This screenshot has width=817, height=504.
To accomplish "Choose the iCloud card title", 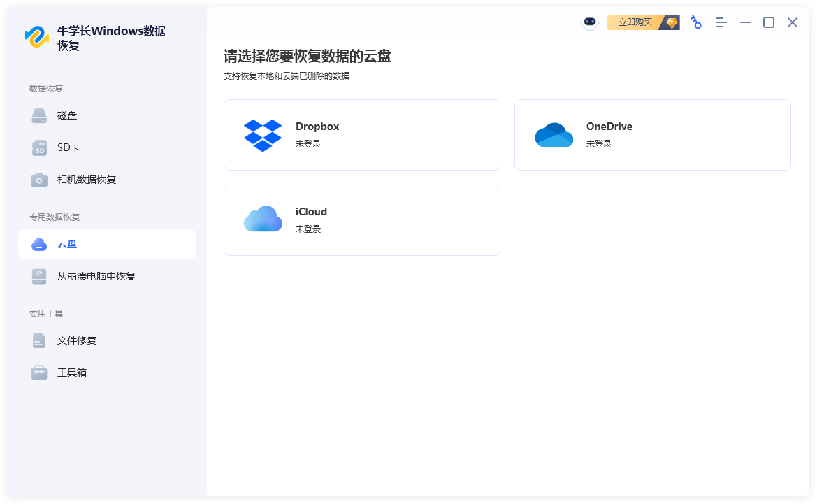I will 311,212.
